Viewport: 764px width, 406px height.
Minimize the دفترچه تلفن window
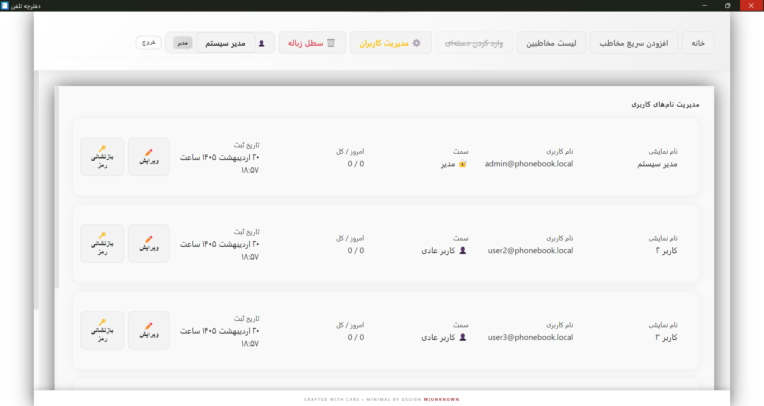click(x=705, y=5)
